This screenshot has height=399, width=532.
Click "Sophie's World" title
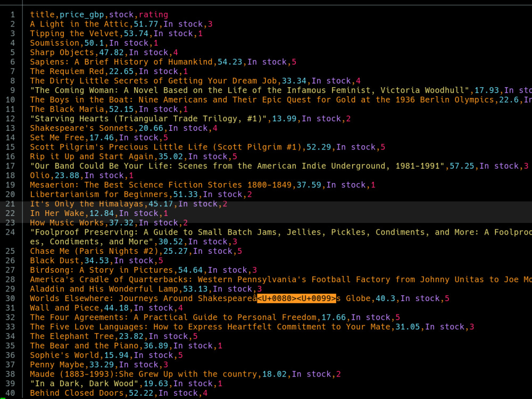click(x=64, y=356)
